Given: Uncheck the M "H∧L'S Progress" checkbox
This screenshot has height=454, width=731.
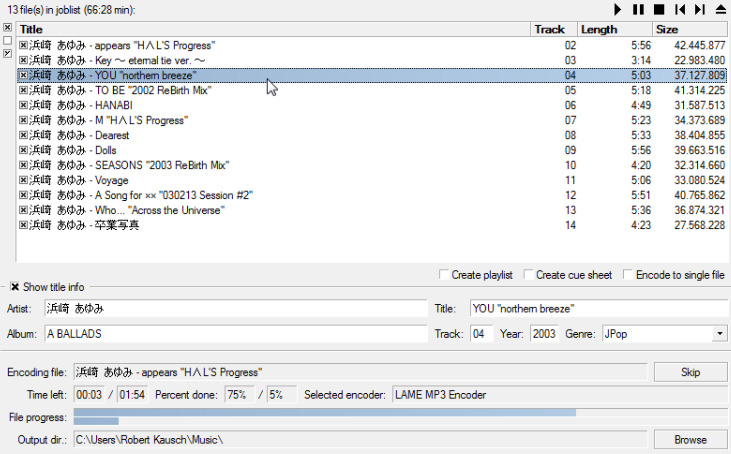Looking at the screenshot, I should coord(23,120).
